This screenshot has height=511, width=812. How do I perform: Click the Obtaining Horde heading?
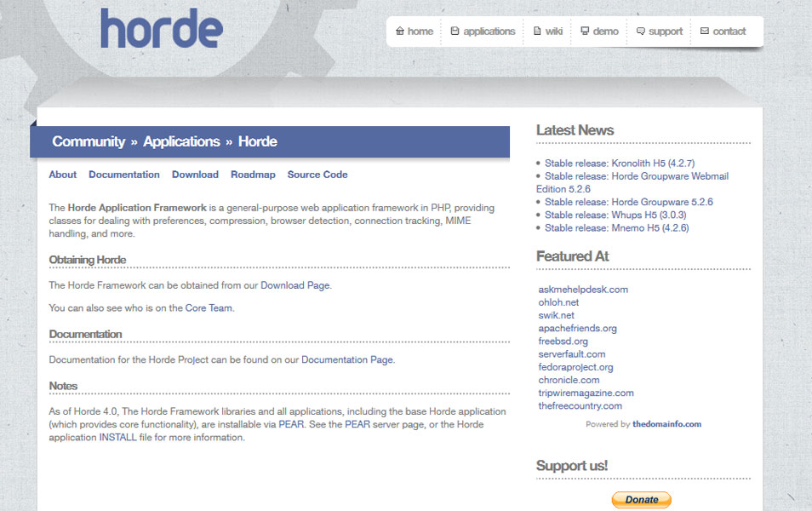88,260
